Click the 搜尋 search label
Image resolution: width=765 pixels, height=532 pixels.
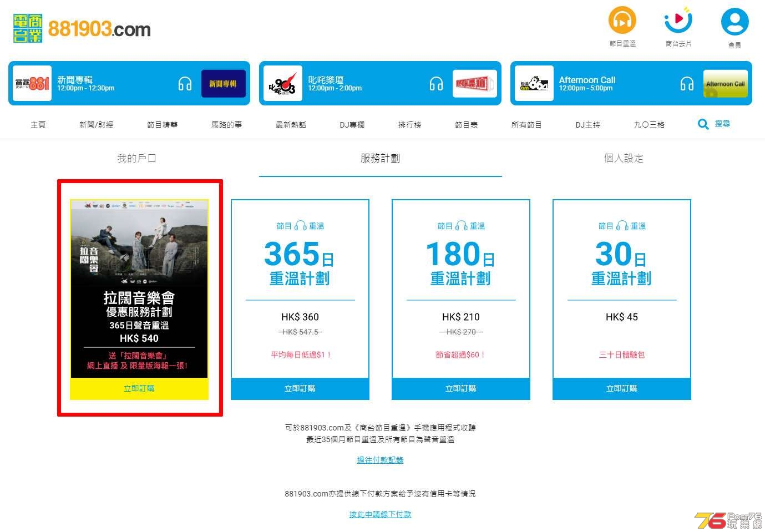tap(722, 124)
